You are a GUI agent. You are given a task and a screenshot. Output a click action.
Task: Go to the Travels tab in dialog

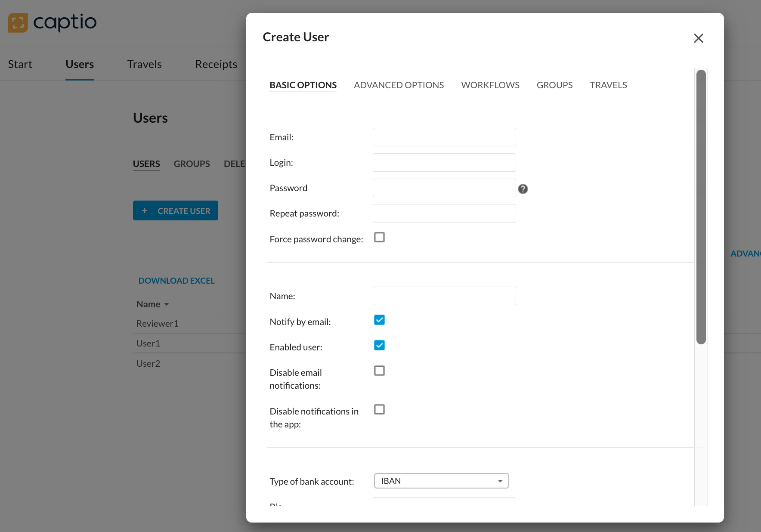[x=608, y=85]
